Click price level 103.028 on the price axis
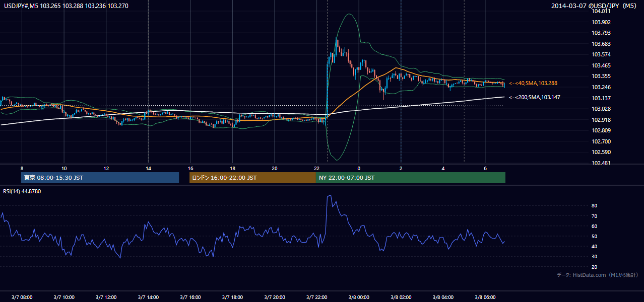The image size is (644, 302). pos(601,109)
